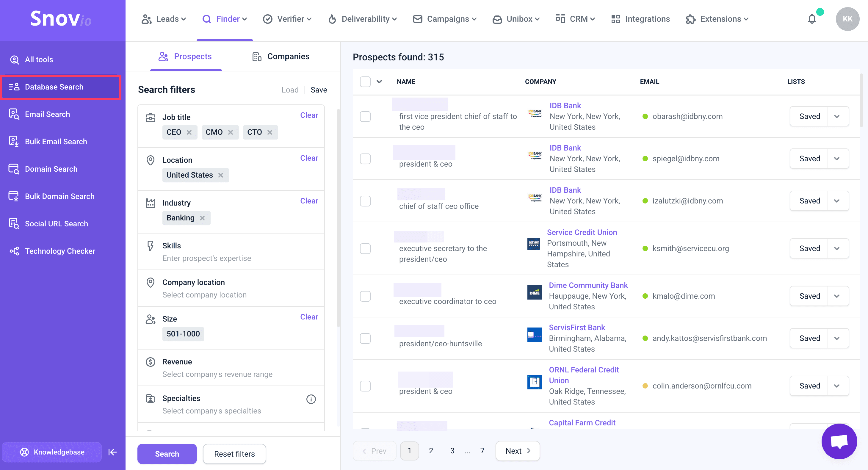Remove the CEO job title tag
868x470 pixels.
[189, 132]
